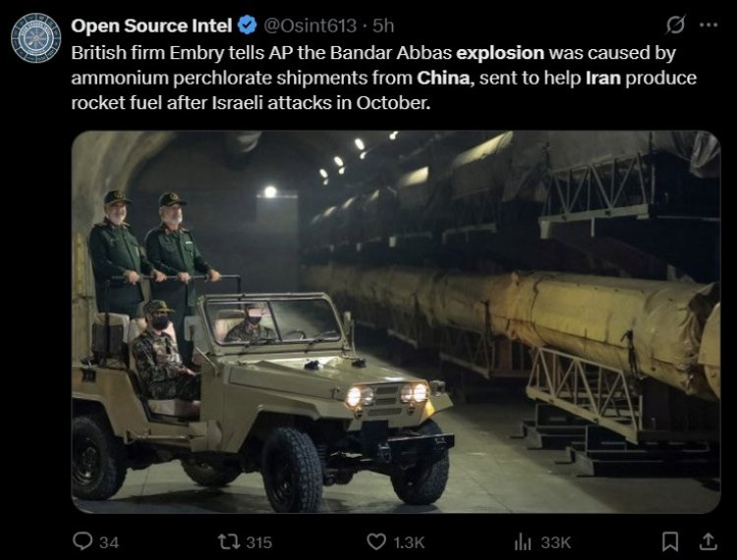Bookmark this post

point(670,541)
